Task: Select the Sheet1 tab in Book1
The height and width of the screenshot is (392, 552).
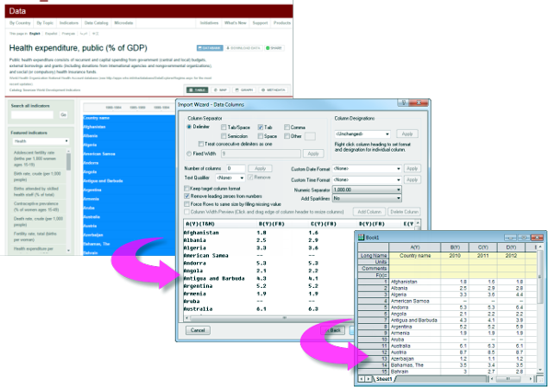Action: click(385, 377)
